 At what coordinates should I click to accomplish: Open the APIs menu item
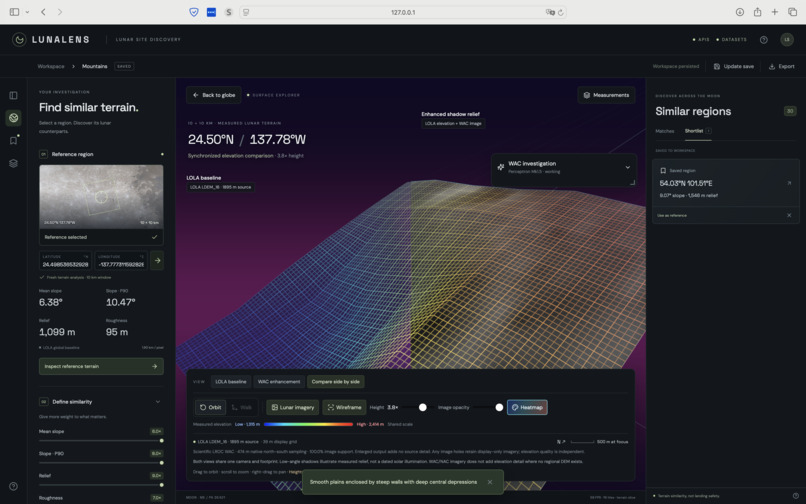(701, 40)
